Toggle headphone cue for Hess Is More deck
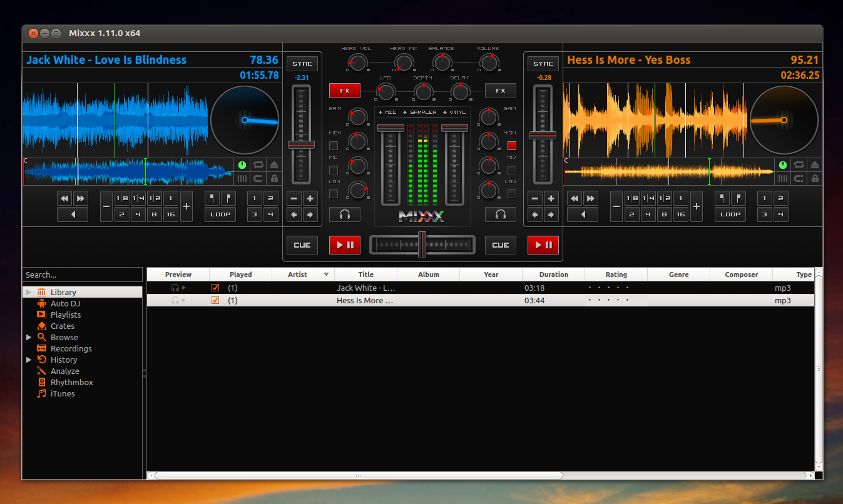Screen dimensions: 843x504 click(501, 214)
